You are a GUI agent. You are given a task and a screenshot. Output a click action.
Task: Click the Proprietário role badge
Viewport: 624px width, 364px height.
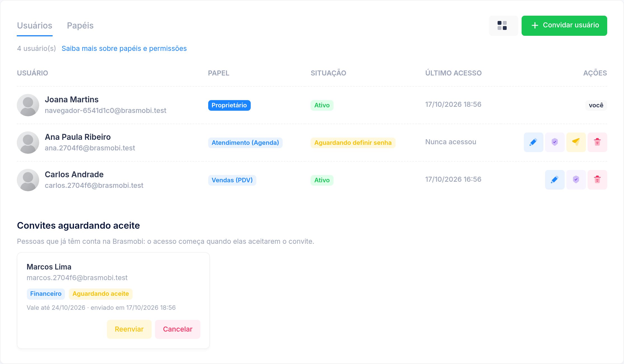(229, 105)
